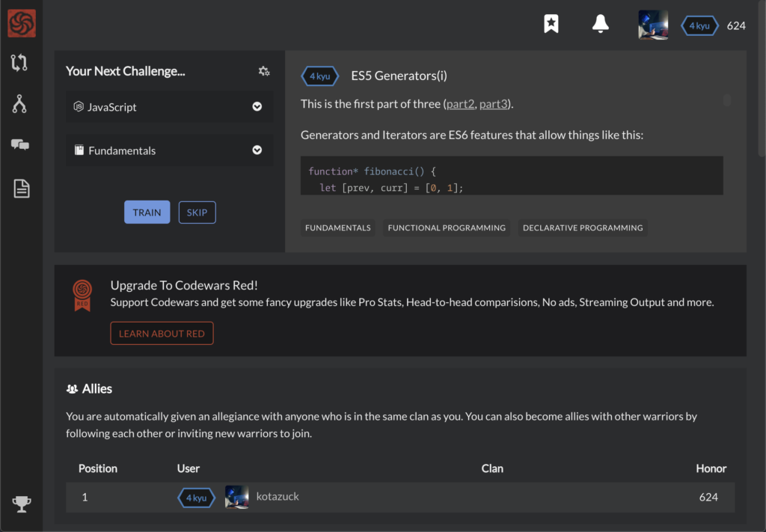Click honor value 624 in kotazuck row
This screenshot has width=766, height=532.
click(708, 498)
